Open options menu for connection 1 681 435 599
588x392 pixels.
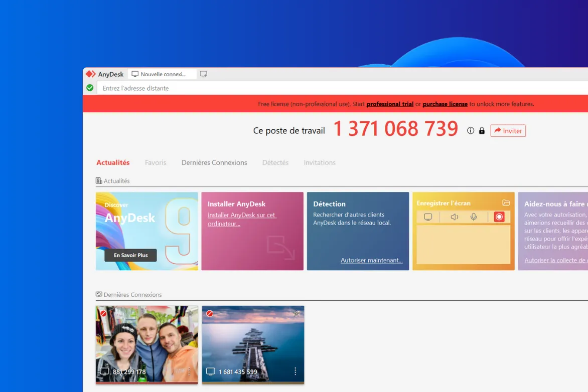pos(296,371)
